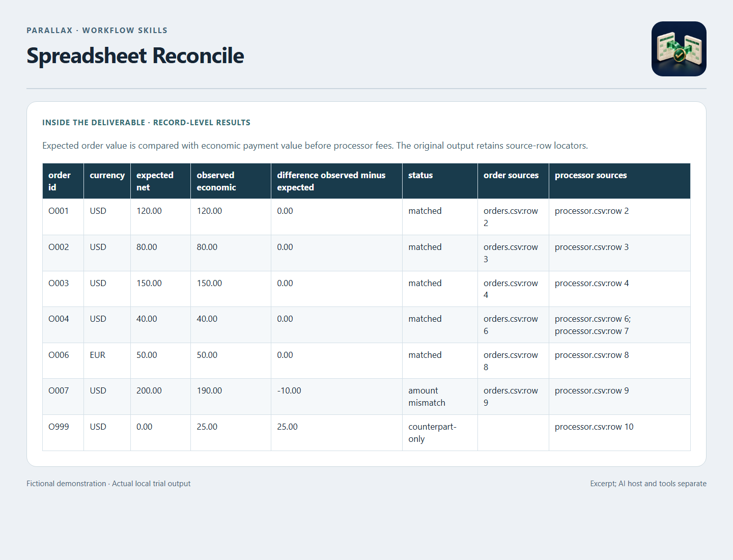Select the "order sources" column header
Screen dimensions: 733x560
tap(513, 181)
